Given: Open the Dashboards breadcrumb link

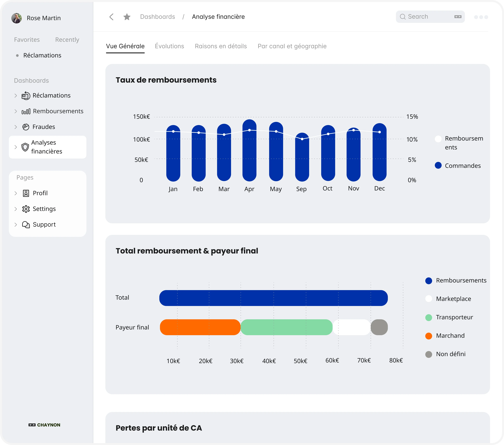Looking at the screenshot, I should pyautogui.click(x=158, y=17).
